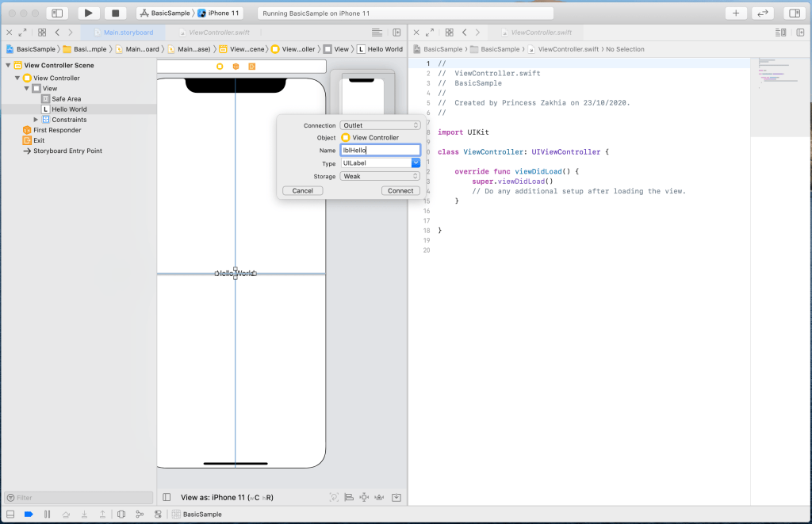Toggle breakpoints icon in debug bar
This screenshot has height=524, width=812.
[x=29, y=514]
